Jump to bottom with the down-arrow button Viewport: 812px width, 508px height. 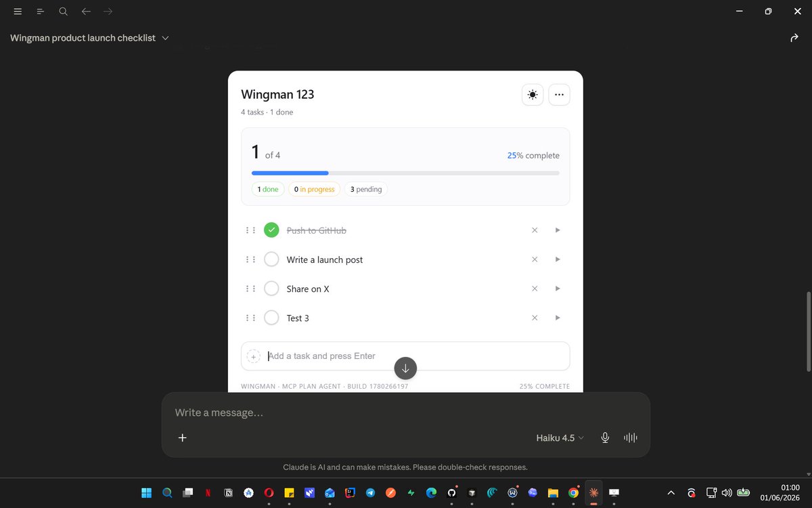click(405, 368)
